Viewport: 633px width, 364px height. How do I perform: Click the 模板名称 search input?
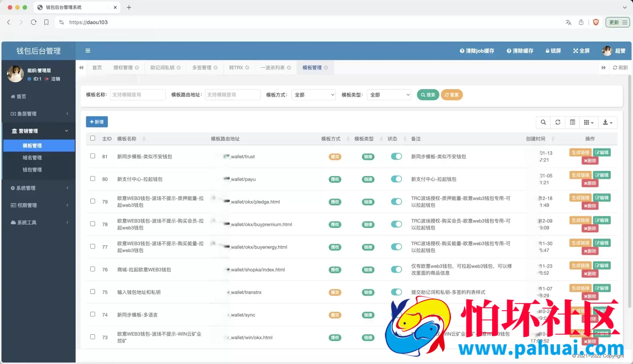pyautogui.click(x=138, y=95)
